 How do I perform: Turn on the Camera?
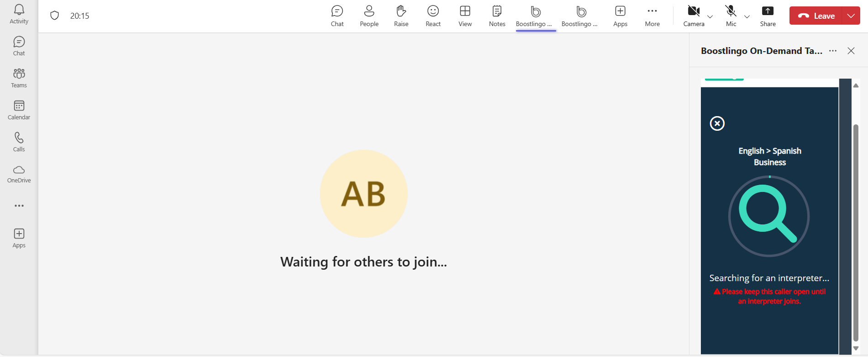693,16
